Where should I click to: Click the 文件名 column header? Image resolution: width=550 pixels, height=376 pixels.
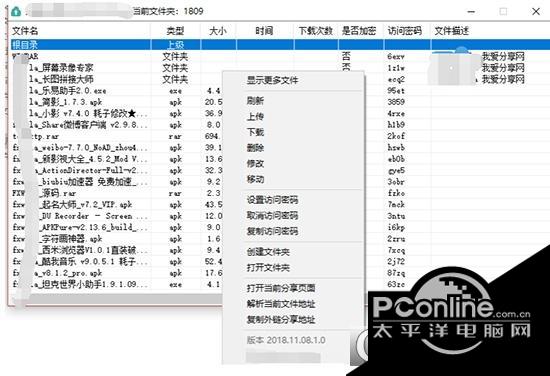80,31
